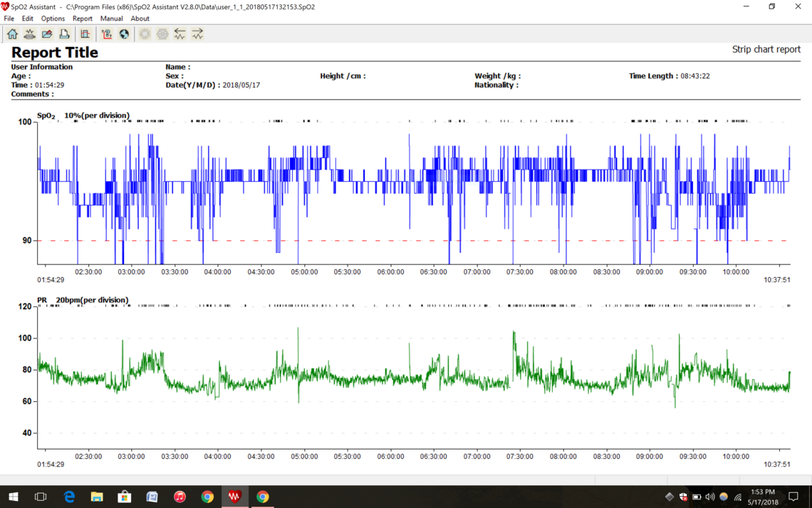Open the File menu
Screen dimensions: 812x508
coord(9,19)
